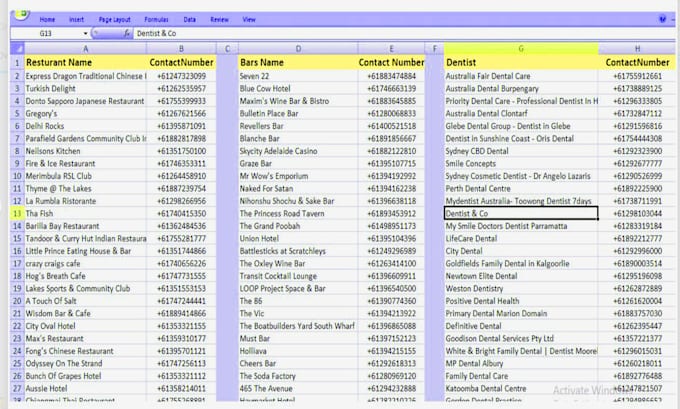The height and width of the screenshot is (409, 680).
Task: Select phone number +61755912661 cell
Action: tap(637, 76)
